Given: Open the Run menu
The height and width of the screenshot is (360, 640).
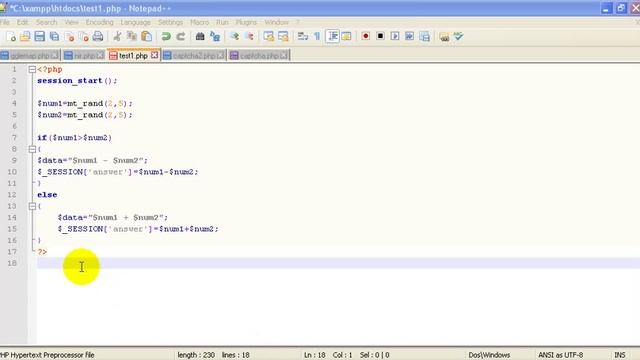Looking at the screenshot, I should coord(222,22).
